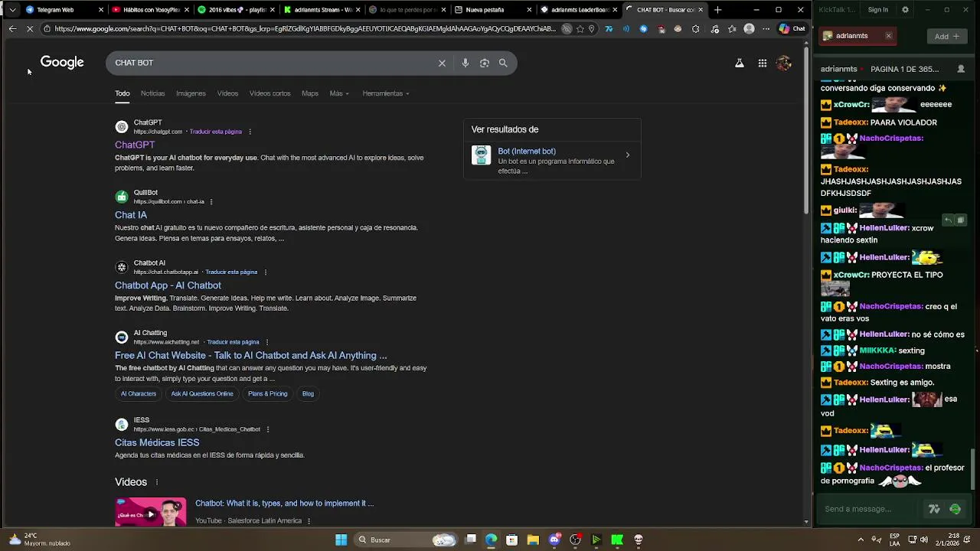The height and width of the screenshot is (551, 980).
Task: Open the Microsoft Store taskbar icon
Action: coord(511,540)
